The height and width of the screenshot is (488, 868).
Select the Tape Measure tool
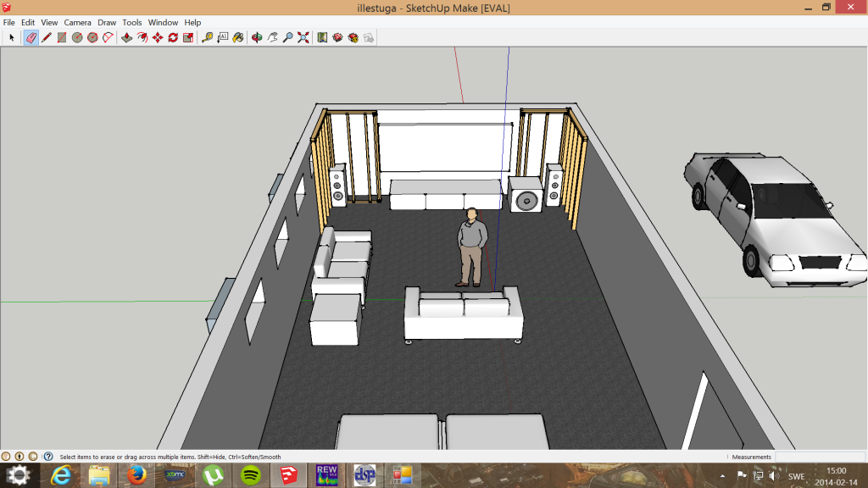tap(207, 37)
